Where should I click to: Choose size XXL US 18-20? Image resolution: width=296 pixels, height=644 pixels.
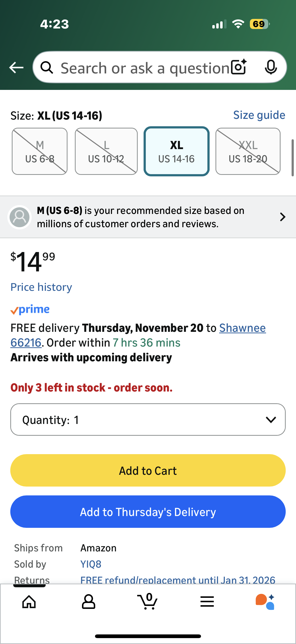(248, 151)
